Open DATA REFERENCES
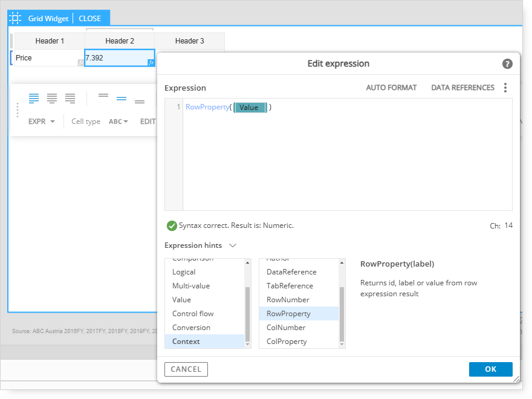Image resolution: width=532 pixels, height=399 pixels. (x=463, y=88)
